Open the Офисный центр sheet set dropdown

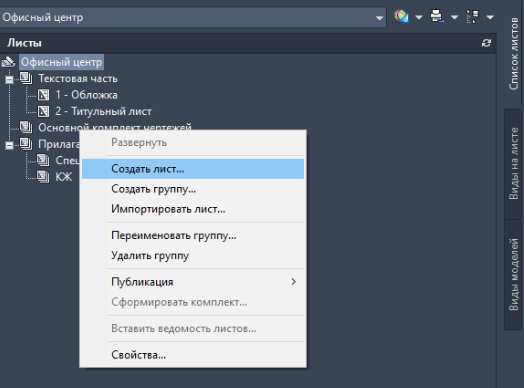point(379,18)
